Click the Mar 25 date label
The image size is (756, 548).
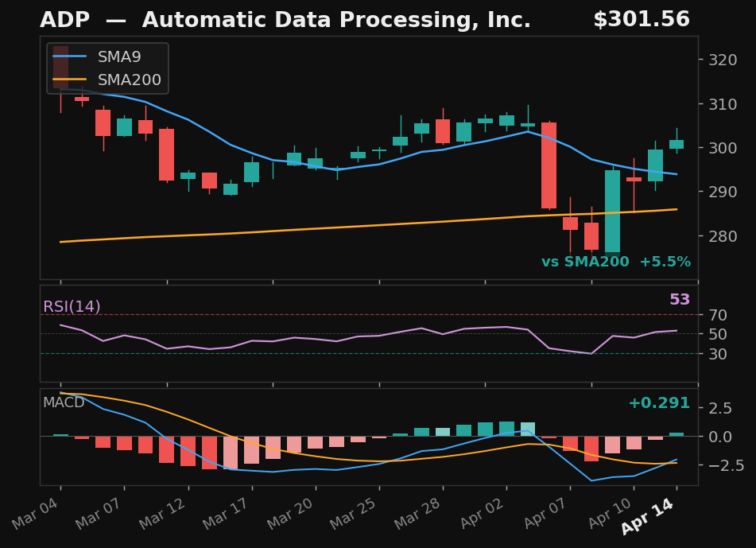[355, 513]
